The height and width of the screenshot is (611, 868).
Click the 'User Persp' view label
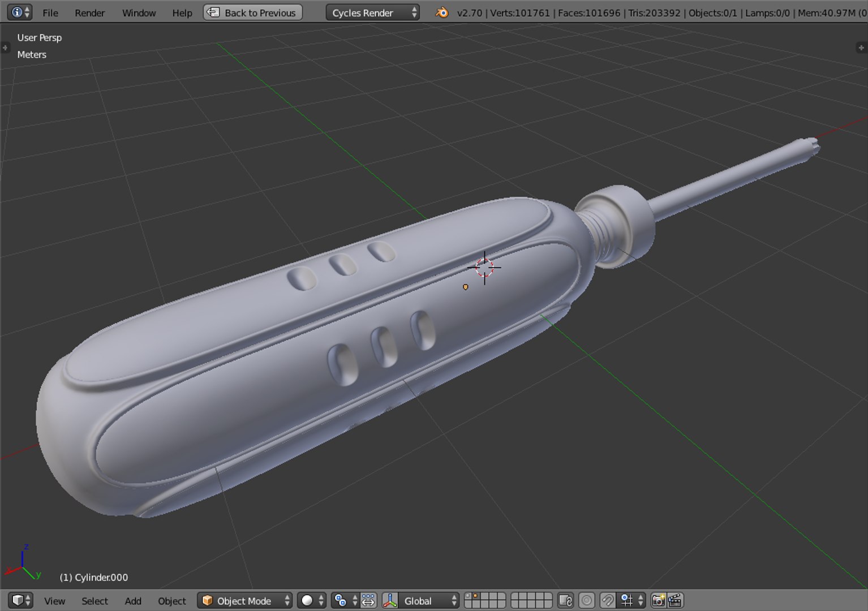(x=39, y=37)
